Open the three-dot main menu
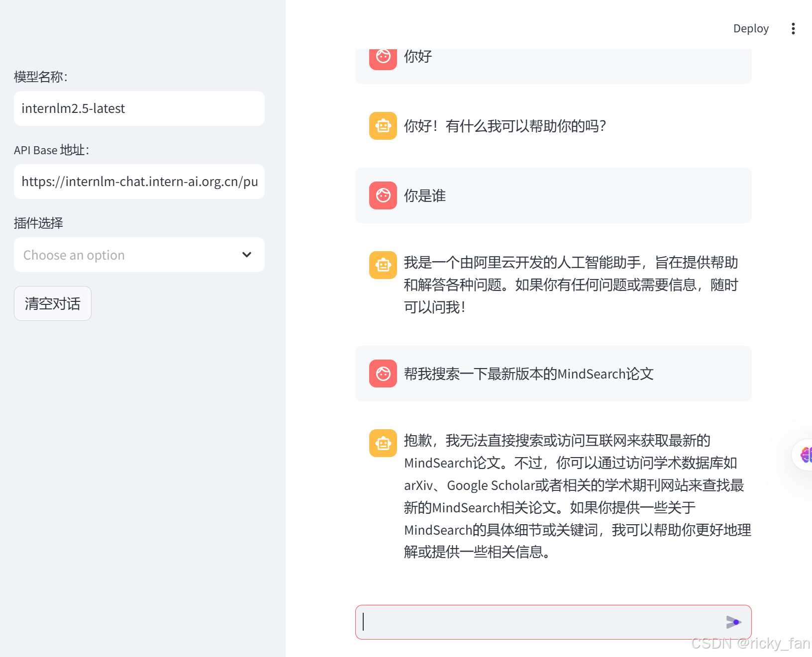This screenshot has width=812, height=657. coord(793,28)
